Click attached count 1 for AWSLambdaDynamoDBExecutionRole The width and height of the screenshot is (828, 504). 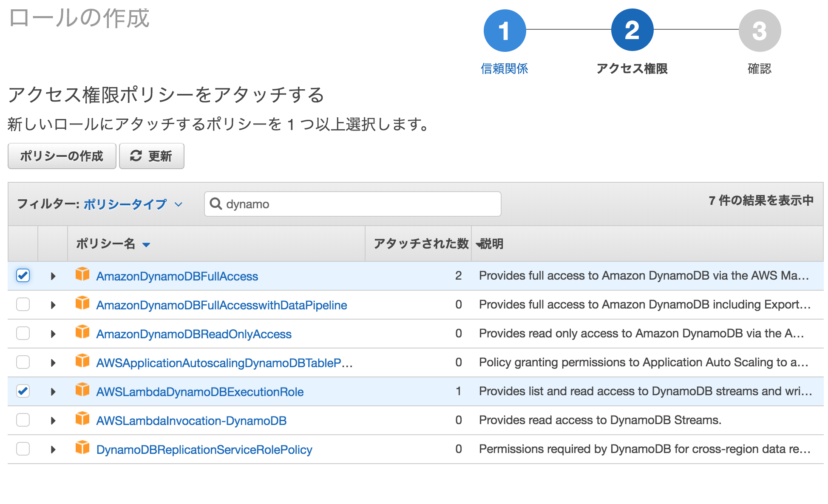(458, 391)
